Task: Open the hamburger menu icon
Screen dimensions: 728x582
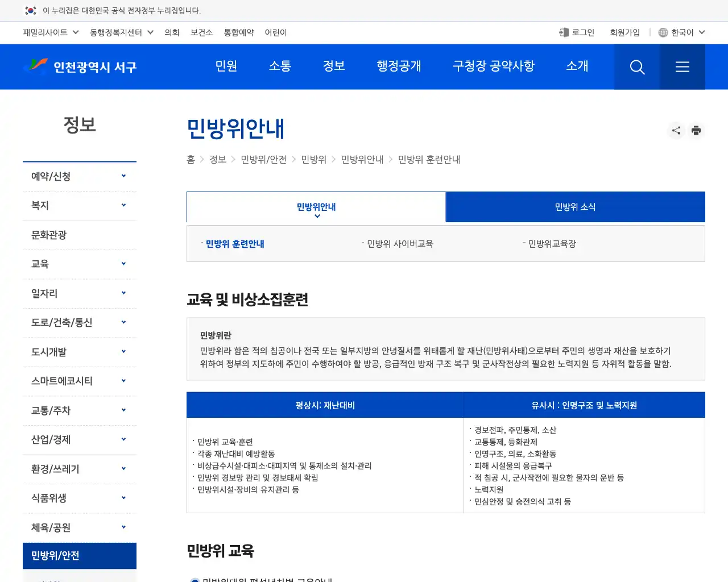Action: [x=682, y=66]
